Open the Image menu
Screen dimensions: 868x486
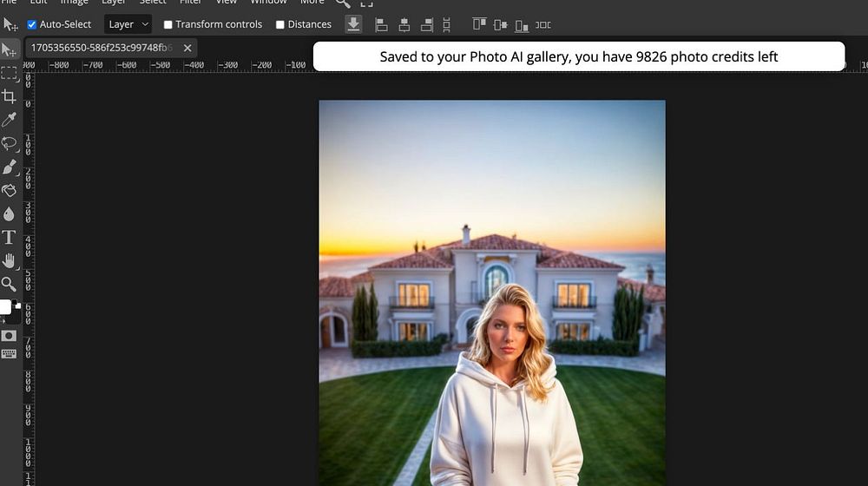[74, 3]
